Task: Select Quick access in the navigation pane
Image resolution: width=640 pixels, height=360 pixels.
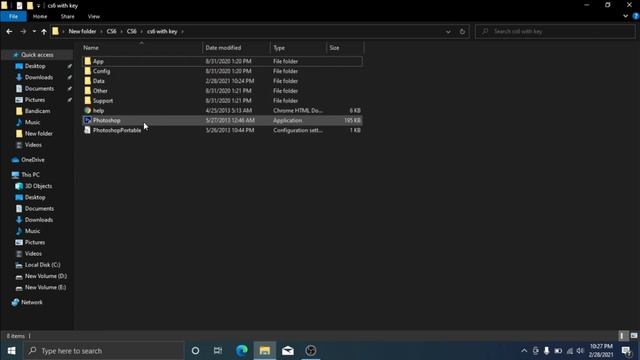Action: (37, 55)
